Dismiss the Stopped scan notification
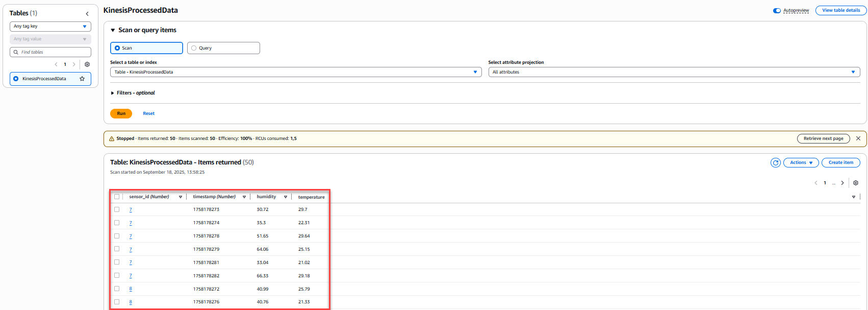This screenshot has width=868, height=310. click(x=858, y=138)
